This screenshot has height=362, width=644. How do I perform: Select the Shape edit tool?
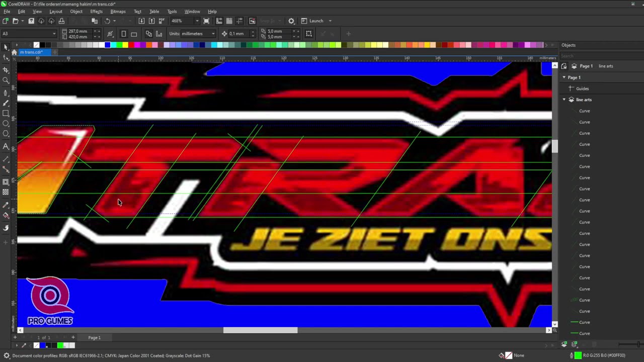pyautogui.click(x=6, y=57)
